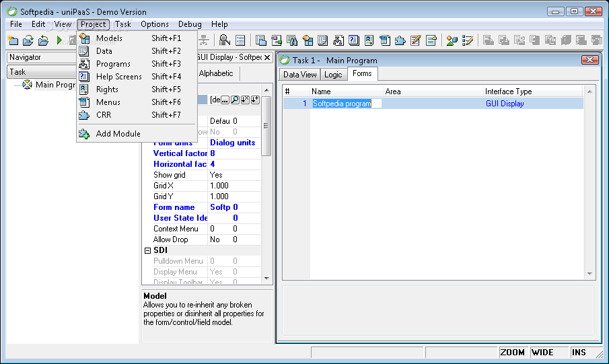Screen dimensions: 609x364
Task: Click the blue list view toolbar icon
Action: [x=240, y=40]
